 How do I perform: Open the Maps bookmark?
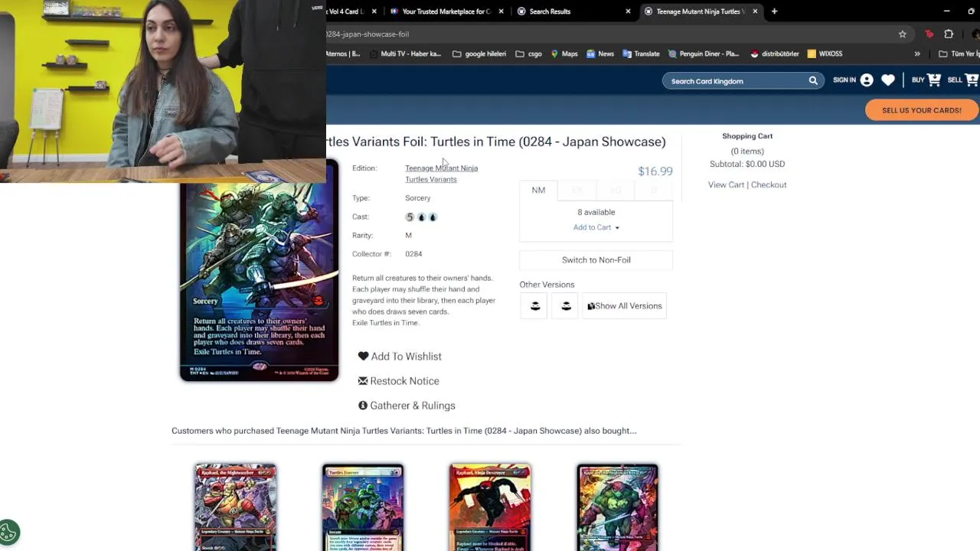[563, 54]
